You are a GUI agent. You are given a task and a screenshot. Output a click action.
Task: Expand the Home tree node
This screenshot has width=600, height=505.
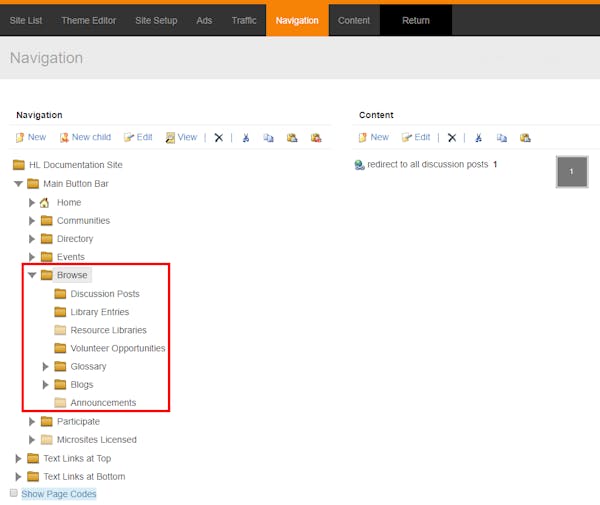(x=32, y=202)
